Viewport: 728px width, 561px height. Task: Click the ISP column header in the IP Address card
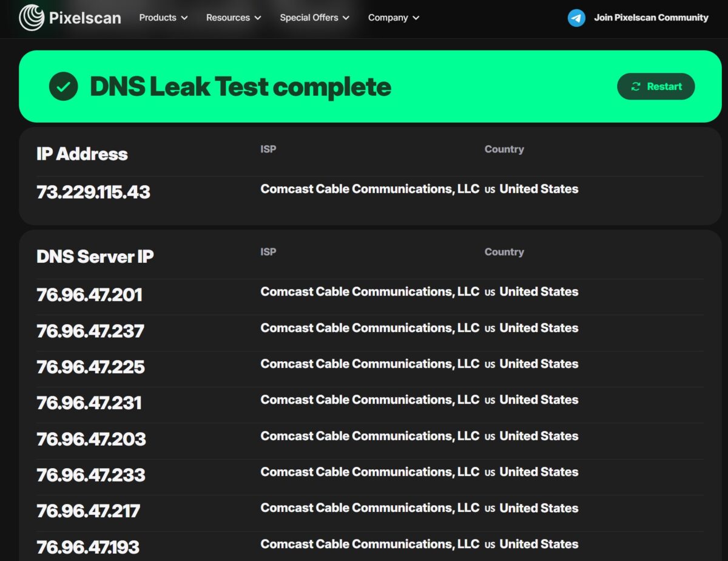point(268,149)
